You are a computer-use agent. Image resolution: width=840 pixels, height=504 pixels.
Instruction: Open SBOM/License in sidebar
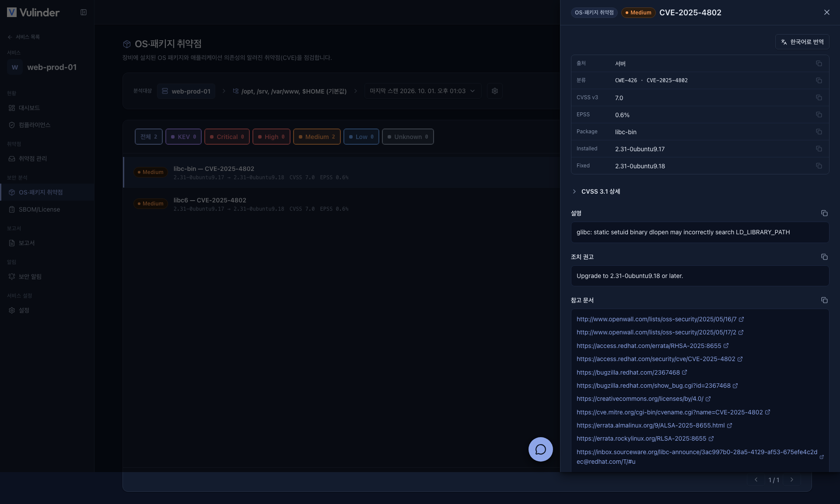pyautogui.click(x=47, y=209)
